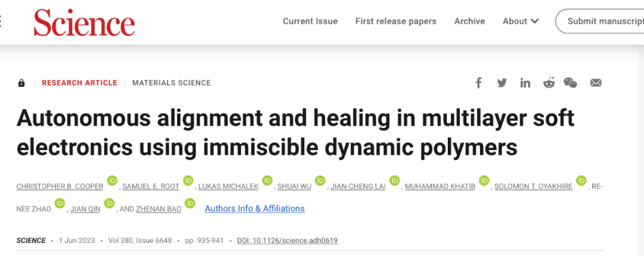Click the Research Article category label

click(79, 83)
